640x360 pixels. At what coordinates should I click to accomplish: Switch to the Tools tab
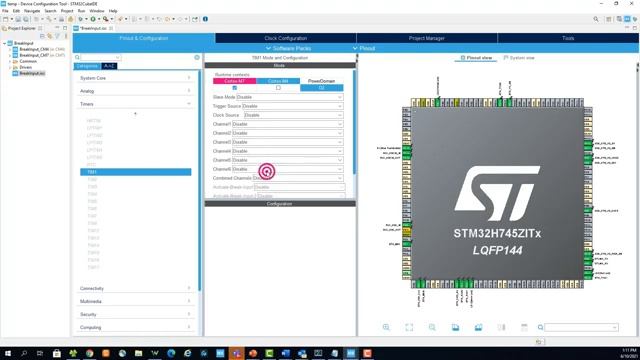tap(568, 38)
